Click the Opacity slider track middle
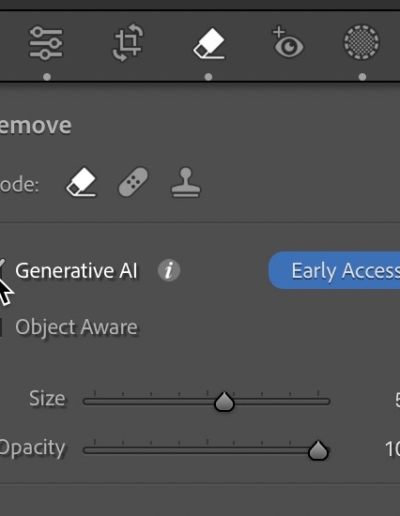Viewport: 400px width, 516px height. click(207, 451)
